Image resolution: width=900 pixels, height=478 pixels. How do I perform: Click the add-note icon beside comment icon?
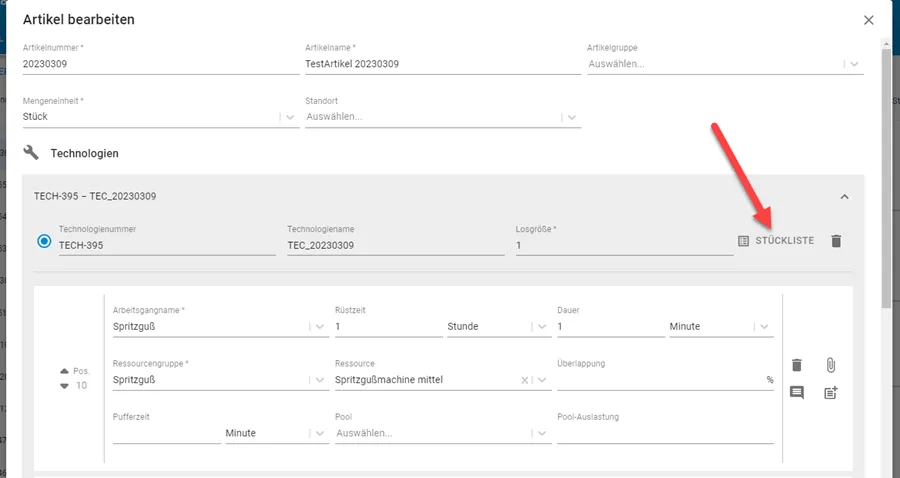(x=831, y=392)
